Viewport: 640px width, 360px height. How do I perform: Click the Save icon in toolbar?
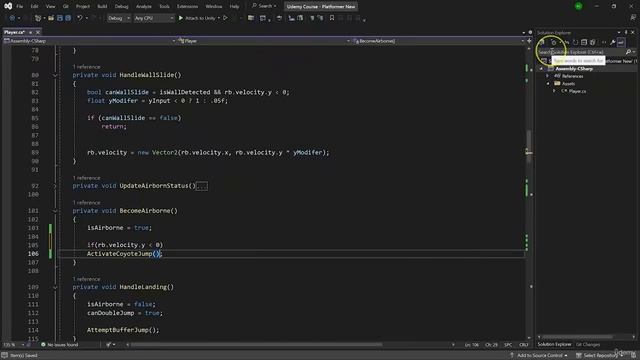click(x=60, y=18)
